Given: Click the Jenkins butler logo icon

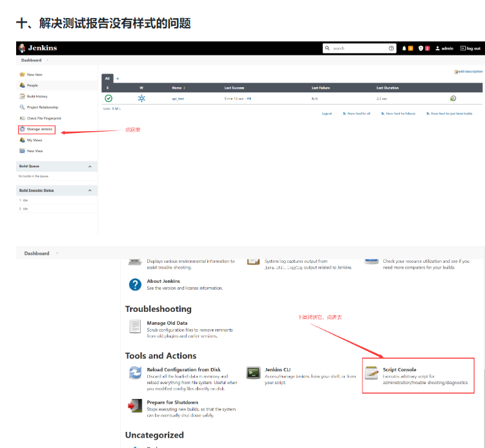Looking at the screenshot, I should click(x=22, y=48).
